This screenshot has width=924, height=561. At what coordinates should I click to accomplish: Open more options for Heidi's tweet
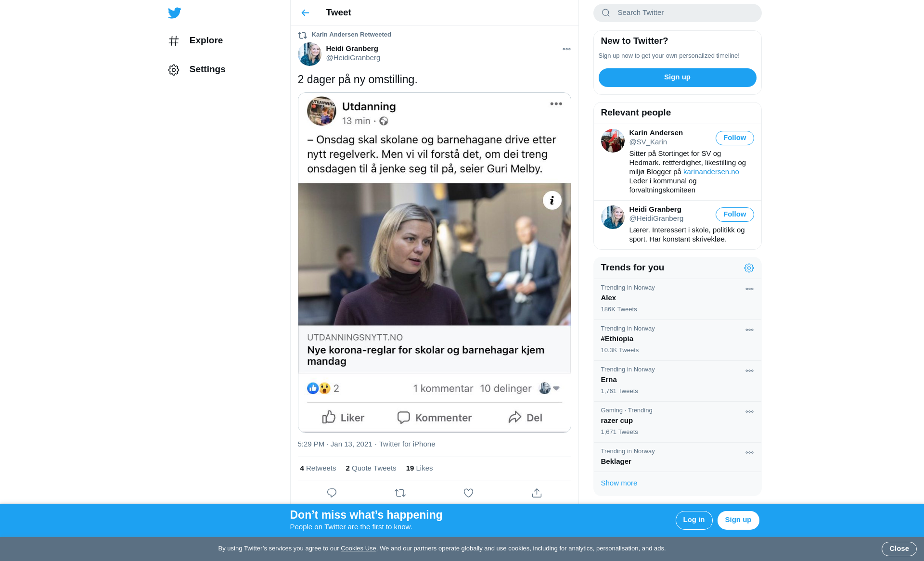pyautogui.click(x=566, y=49)
